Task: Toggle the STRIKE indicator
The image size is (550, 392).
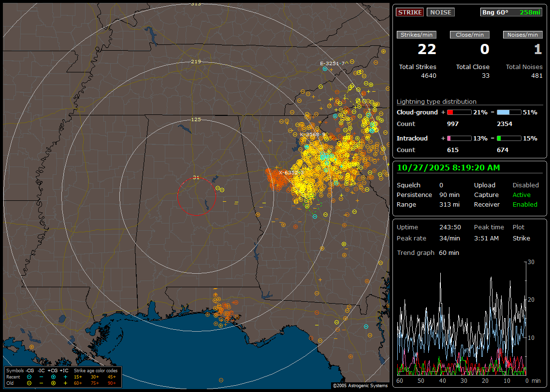Action: point(410,12)
